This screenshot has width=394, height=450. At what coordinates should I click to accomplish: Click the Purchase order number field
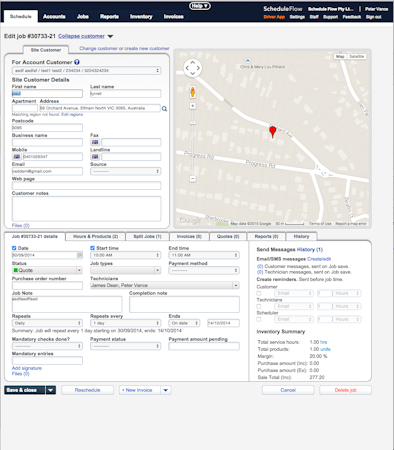(47, 285)
